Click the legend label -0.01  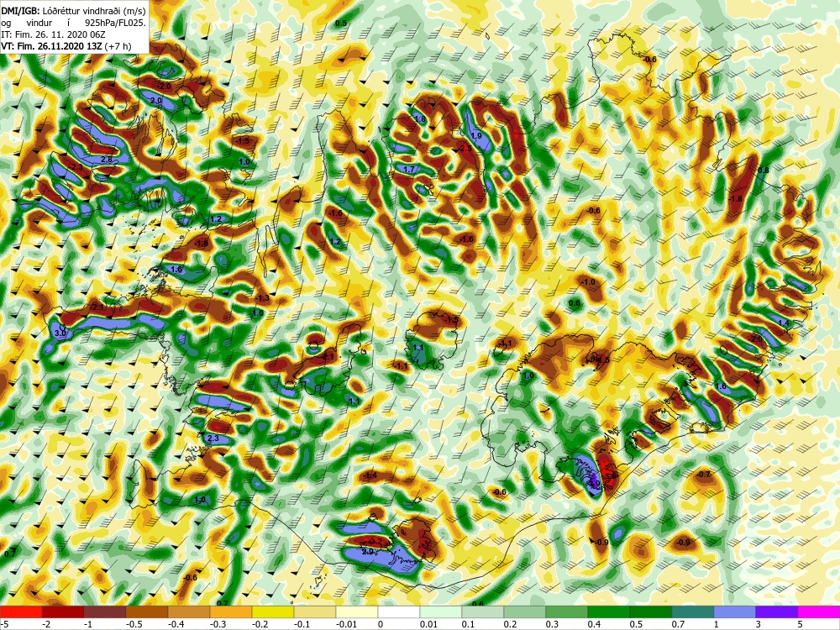346,624
